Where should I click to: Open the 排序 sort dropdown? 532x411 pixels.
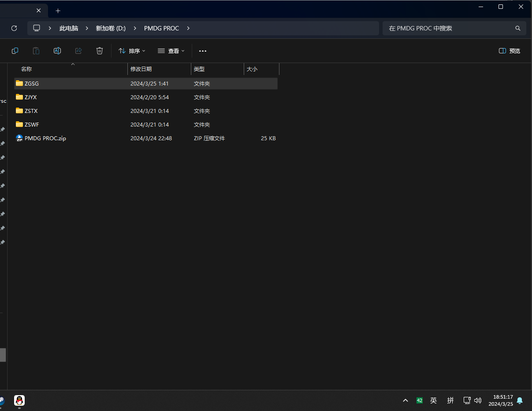click(x=132, y=51)
